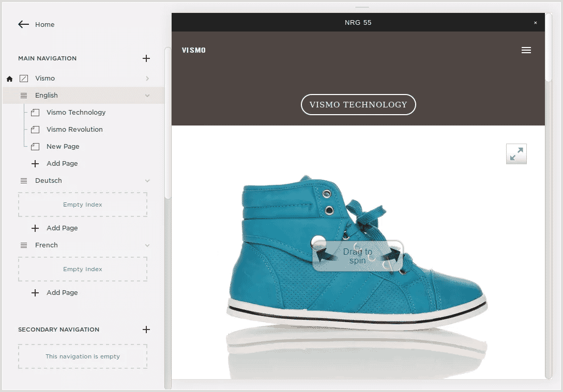Click the back arrow next to Home
563x392 pixels.
coord(23,24)
